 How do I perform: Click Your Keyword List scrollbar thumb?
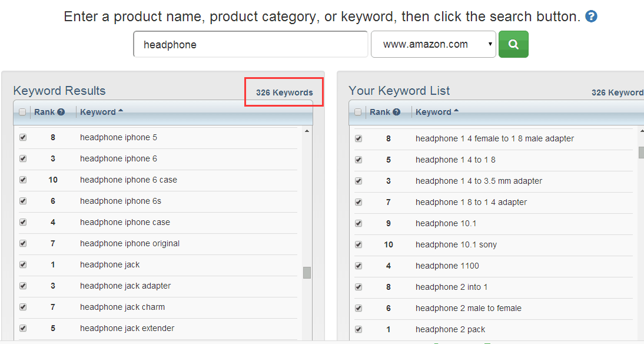pyautogui.click(x=641, y=153)
